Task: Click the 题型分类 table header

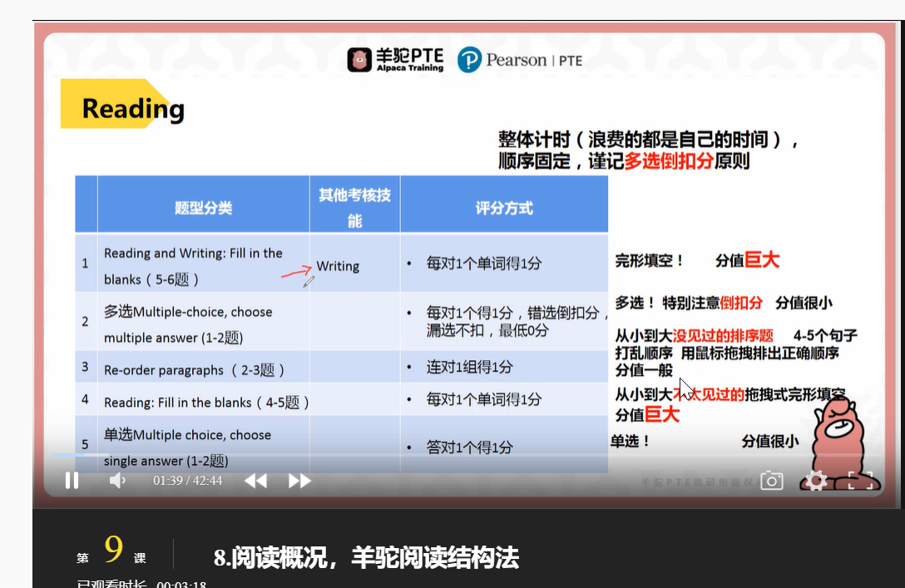Action: (x=203, y=208)
